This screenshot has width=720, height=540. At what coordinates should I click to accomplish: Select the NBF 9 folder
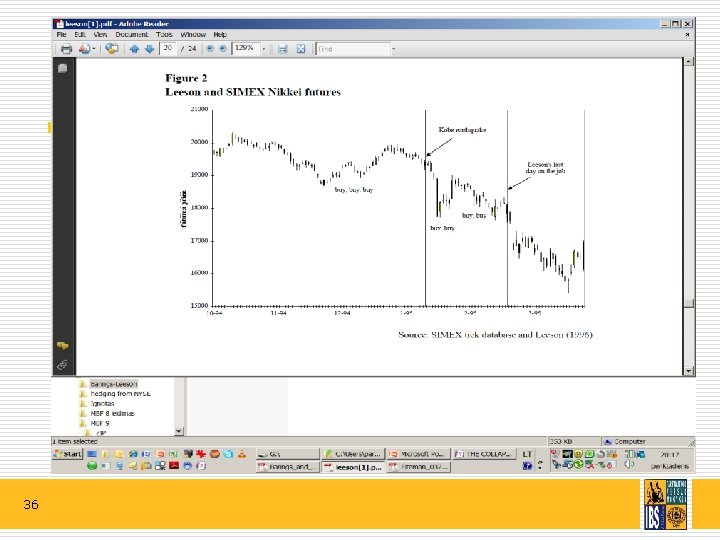tap(100, 423)
